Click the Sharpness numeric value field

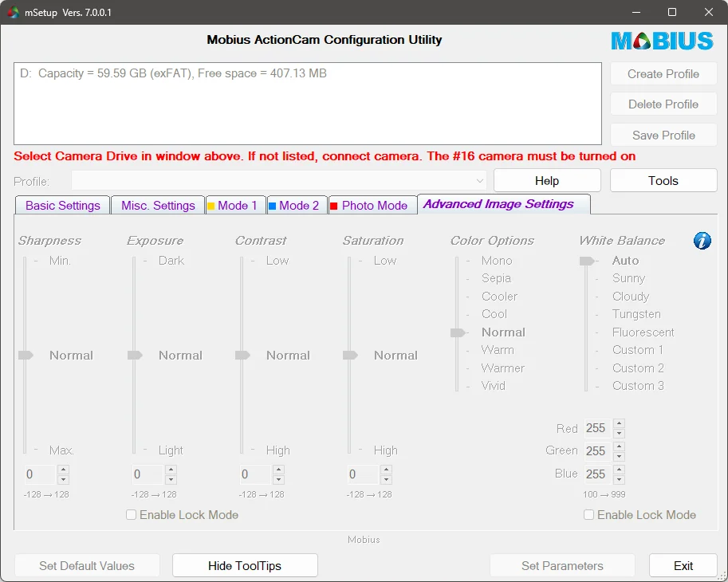click(41, 474)
